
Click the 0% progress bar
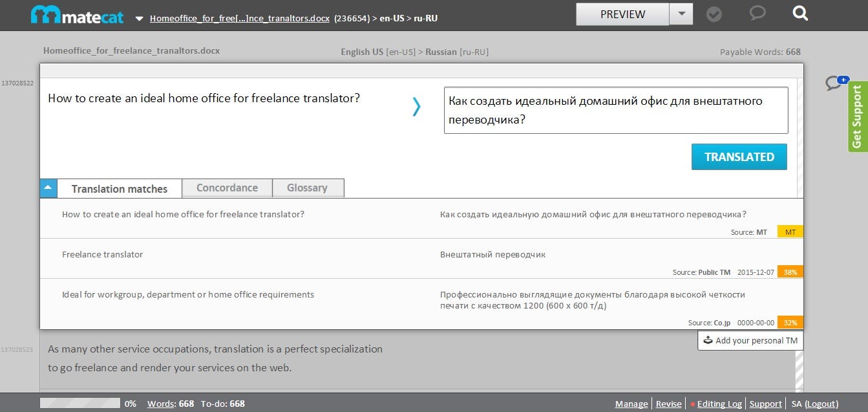[79, 402]
